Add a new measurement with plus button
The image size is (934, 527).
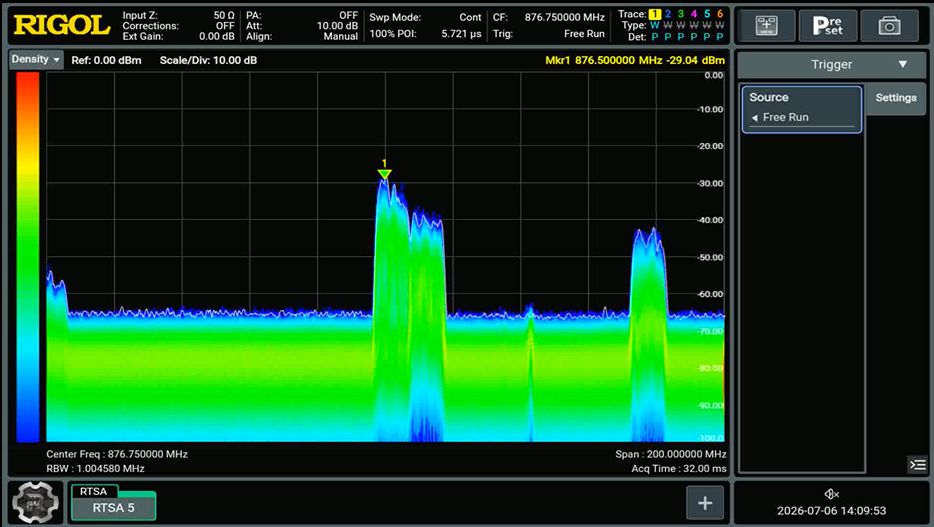tap(705, 503)
